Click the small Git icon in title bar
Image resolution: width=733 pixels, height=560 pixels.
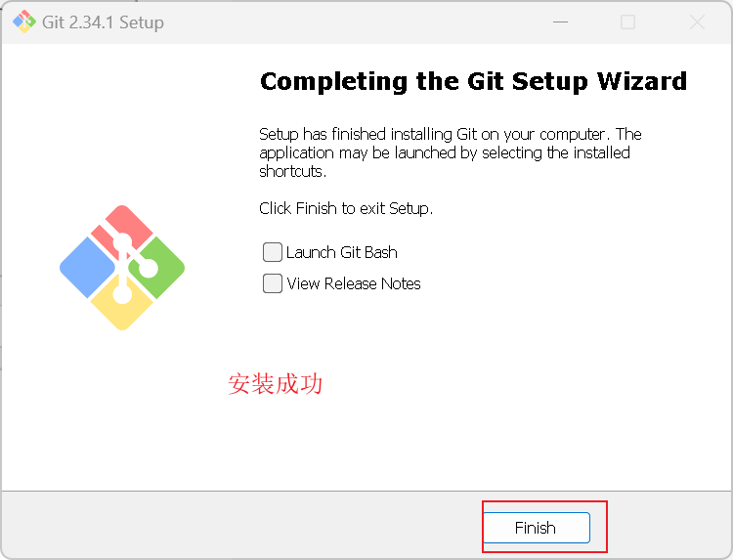point(24,22)
